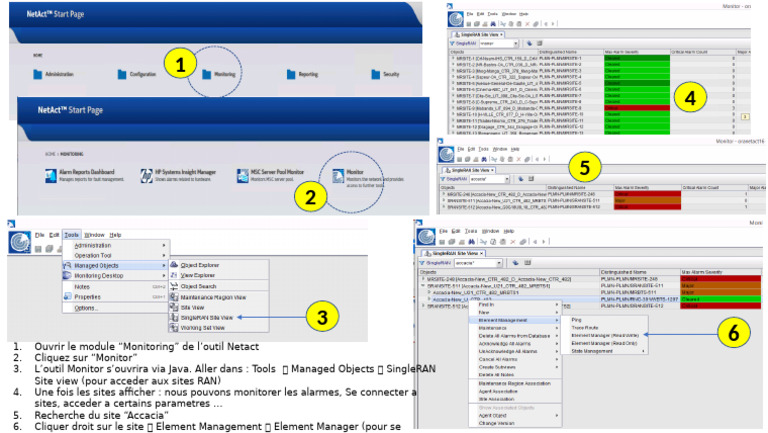768x433 pixels.
Task: Open filter dropdown in context-menu window
Action: point(500,263)
